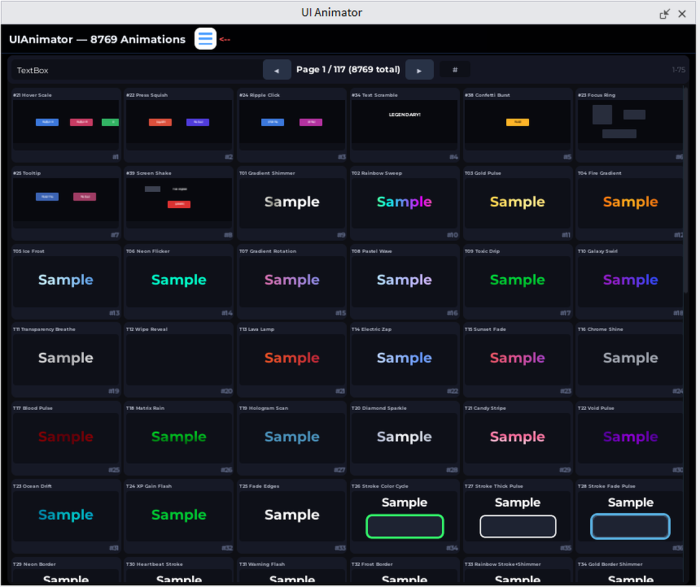Open the T15 Sunset Fade sample
This screenshot has height=587, width=700.
click(517, 358)
